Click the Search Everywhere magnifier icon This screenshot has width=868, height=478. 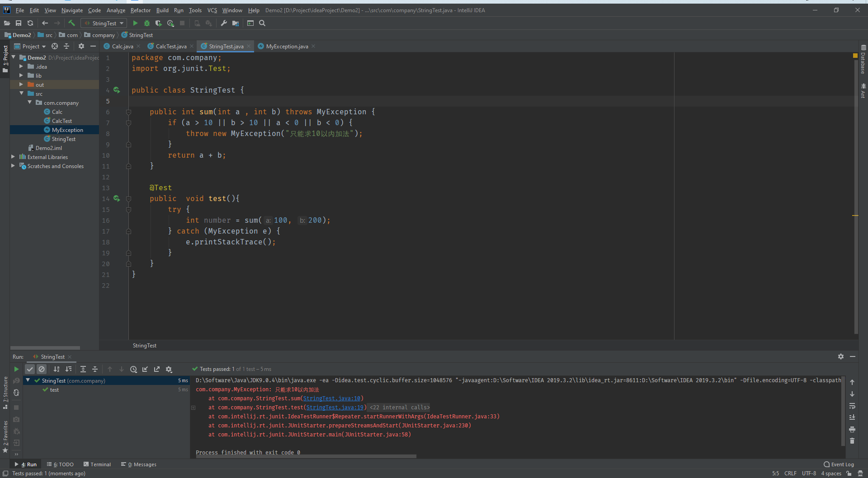(262, 23)
